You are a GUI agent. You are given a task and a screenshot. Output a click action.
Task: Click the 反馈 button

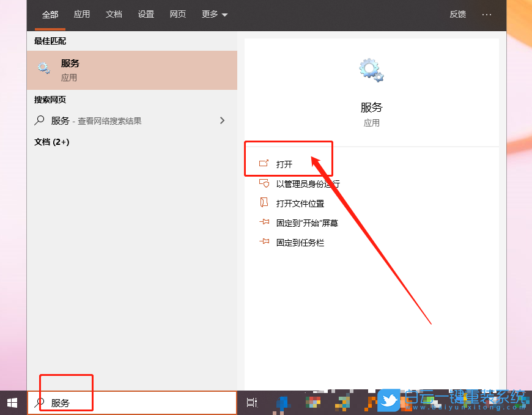pyautogui.click(x=457, y=15)
